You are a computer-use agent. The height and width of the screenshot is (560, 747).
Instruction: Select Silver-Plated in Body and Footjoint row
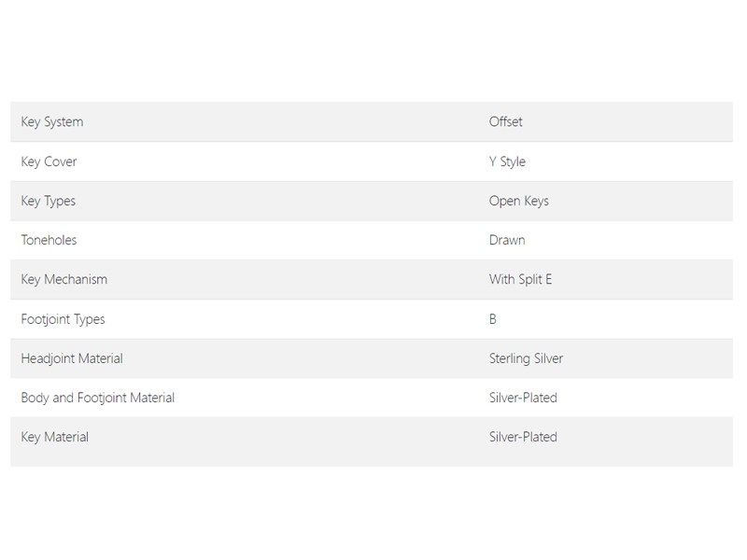pyautogui.click(x=523, y=398)
